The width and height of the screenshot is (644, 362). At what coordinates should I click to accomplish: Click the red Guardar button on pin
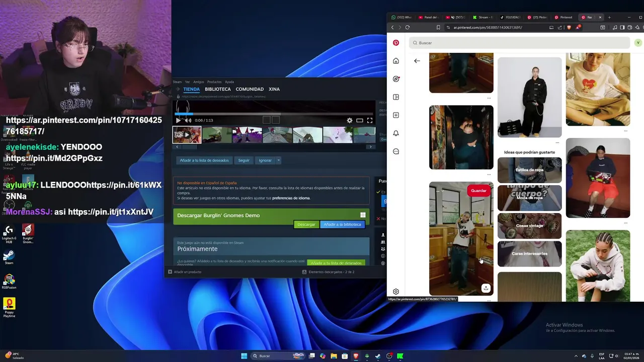coord(478,191)
